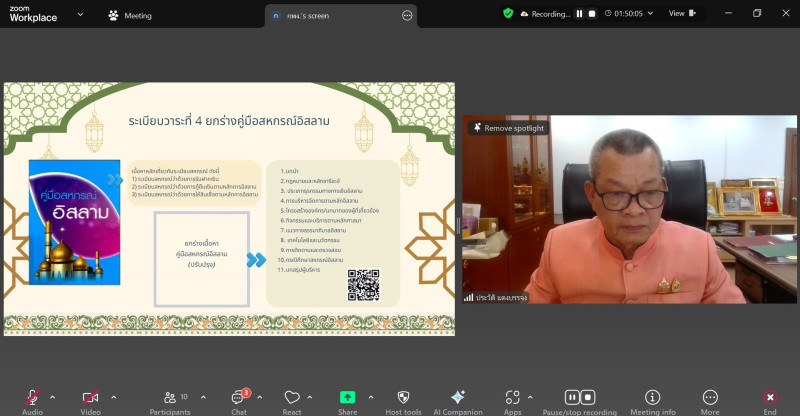
Task: Open the shared screen tab's ellipsis options
Action: [407, 16]
